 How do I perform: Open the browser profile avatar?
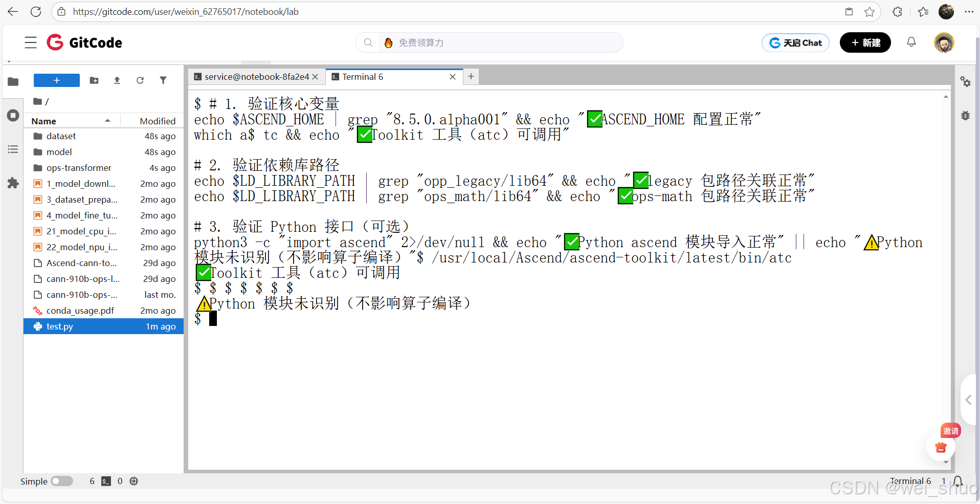point(946,11)
